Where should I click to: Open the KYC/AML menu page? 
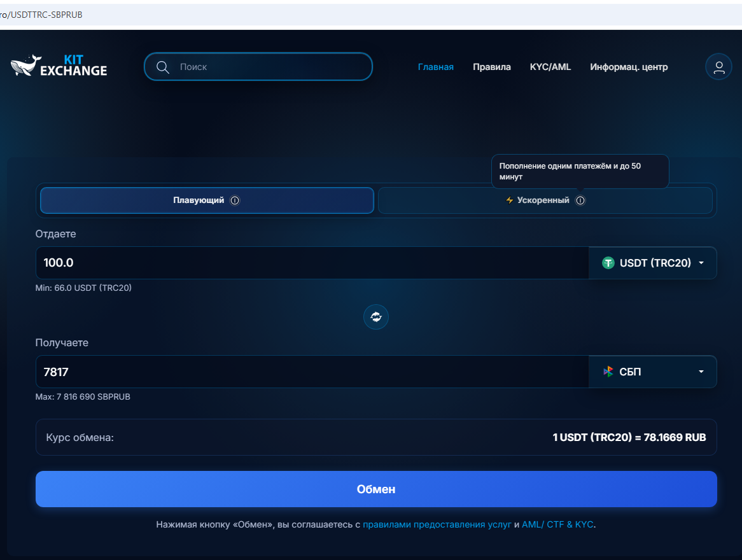tap(550, 67)
